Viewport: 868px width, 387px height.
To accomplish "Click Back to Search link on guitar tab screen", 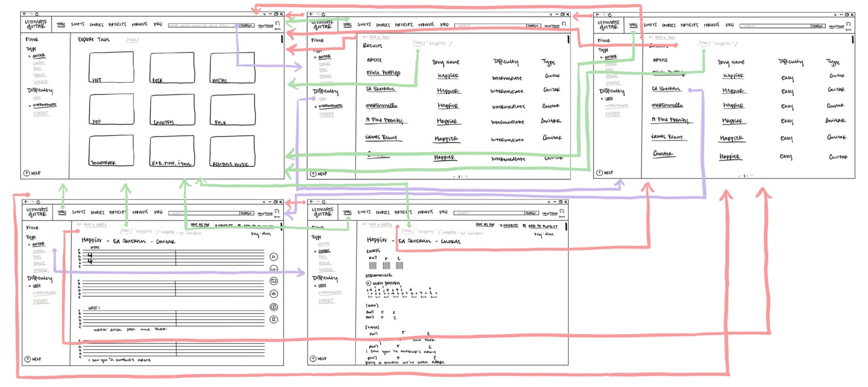I will [x=92, y=224].
